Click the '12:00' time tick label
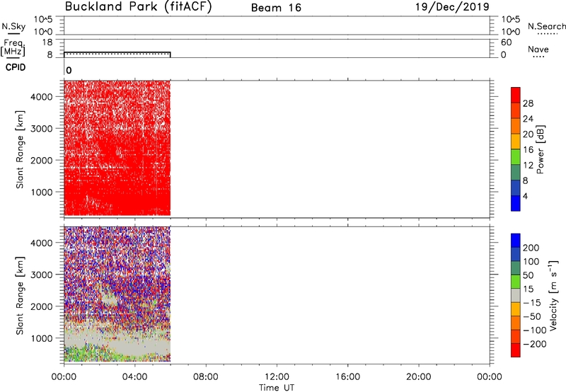The image size is (566, 392). (277, 377)
